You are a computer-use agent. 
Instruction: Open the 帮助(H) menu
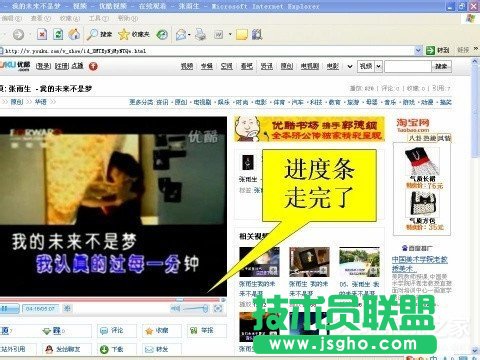pos(128,18)
